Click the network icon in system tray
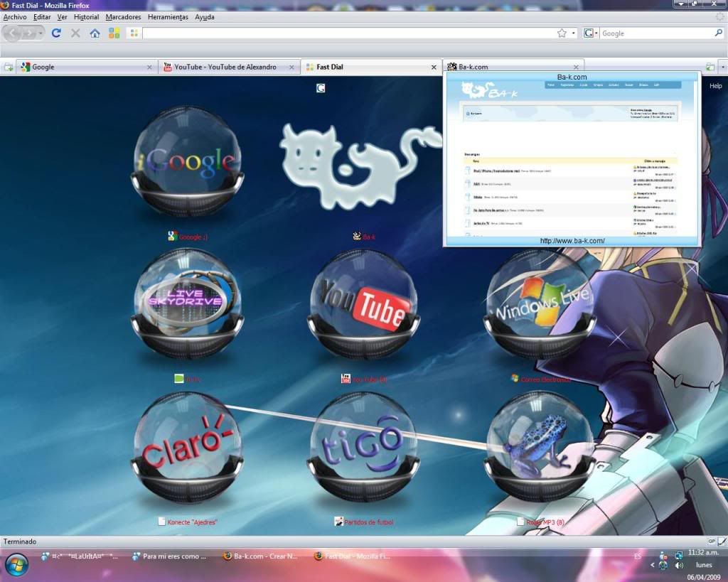 (x=679, y=555)
